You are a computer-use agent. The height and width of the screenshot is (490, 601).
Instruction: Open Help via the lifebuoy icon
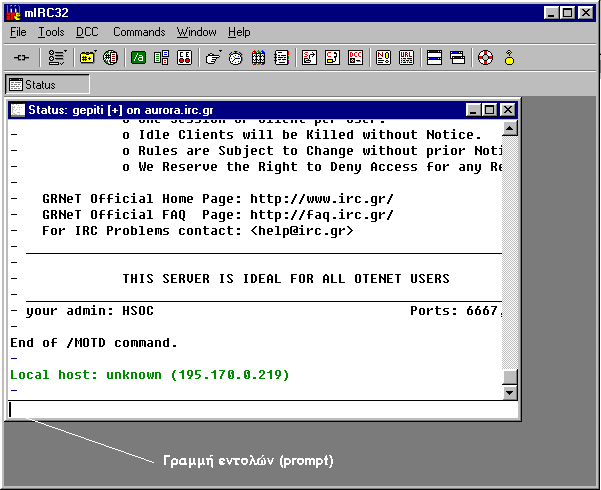coord(485,58)
